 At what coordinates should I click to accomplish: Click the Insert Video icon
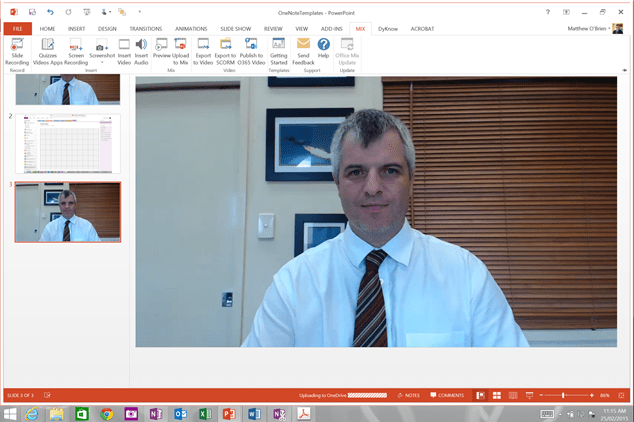click(x=124, y=51)
